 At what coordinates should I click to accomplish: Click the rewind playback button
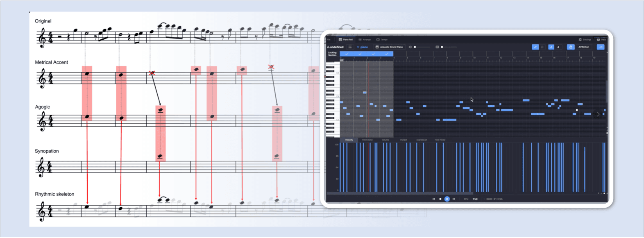tap(433, 199)
